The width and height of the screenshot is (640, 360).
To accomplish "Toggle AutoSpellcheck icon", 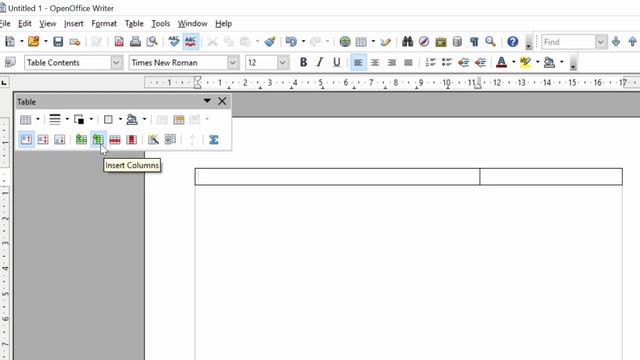I will [x=191, y=42].
